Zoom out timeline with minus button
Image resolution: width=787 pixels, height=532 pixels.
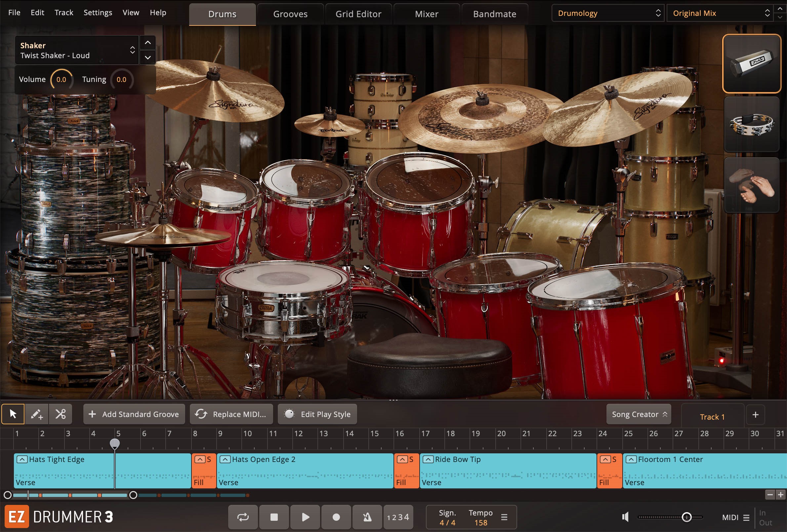click(x=770, y=495)
